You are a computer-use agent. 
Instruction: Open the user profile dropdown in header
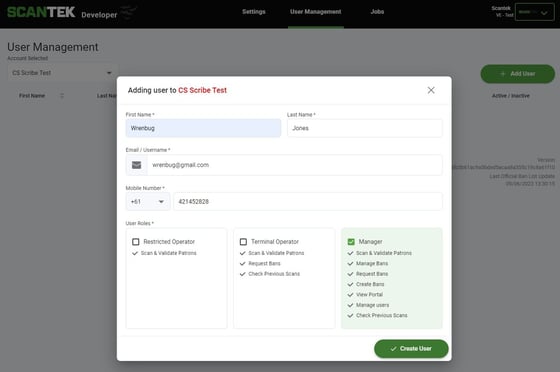click(x=535, y=12)
